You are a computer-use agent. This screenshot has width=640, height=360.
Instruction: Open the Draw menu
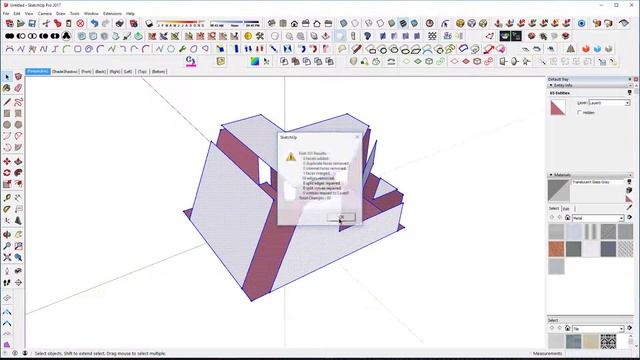point(60,13)
